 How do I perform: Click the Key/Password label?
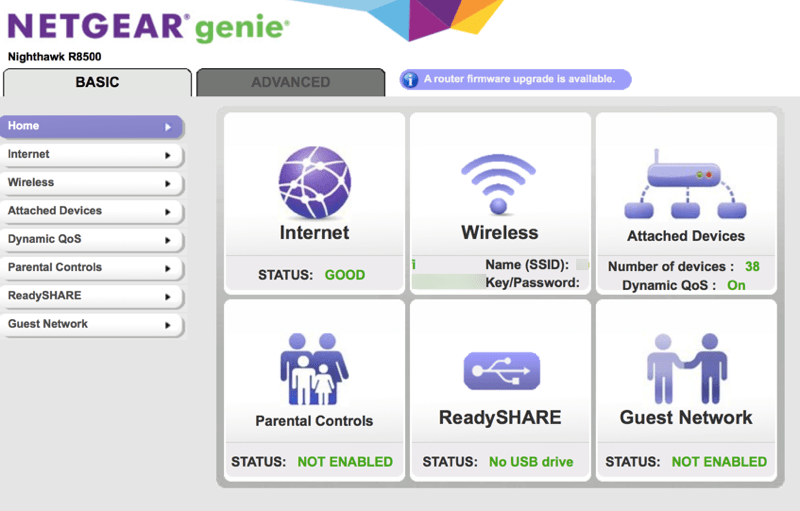[x=532, y=283]
